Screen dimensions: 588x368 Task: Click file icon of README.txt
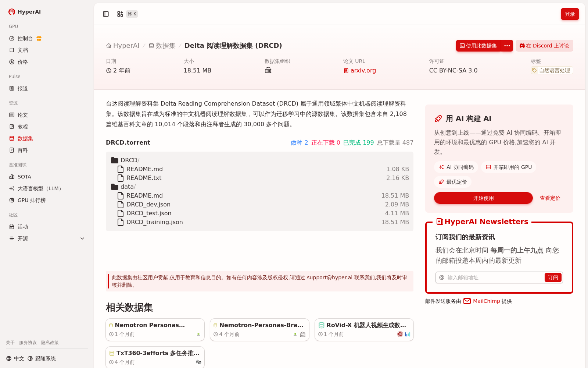(x=121, y=178)
